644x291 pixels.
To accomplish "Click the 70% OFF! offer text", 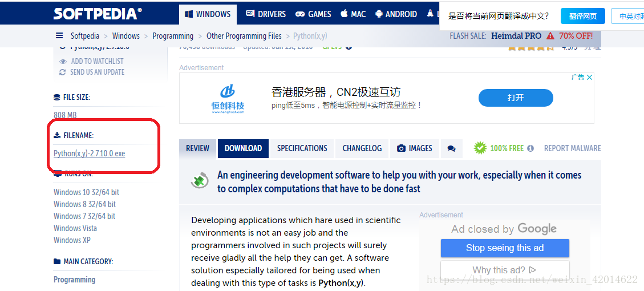I will [x=576, y=36].
